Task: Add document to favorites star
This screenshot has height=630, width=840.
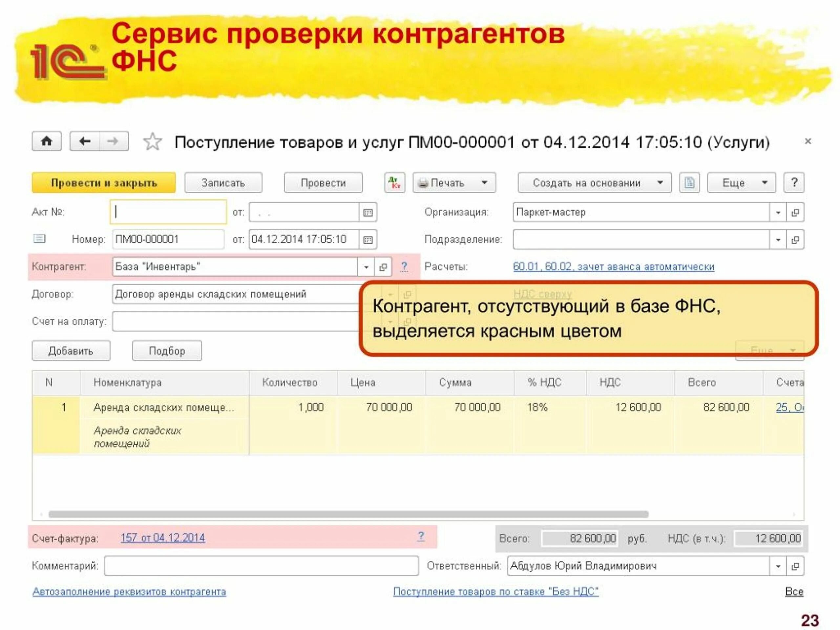Action: [x=152, y=142]
